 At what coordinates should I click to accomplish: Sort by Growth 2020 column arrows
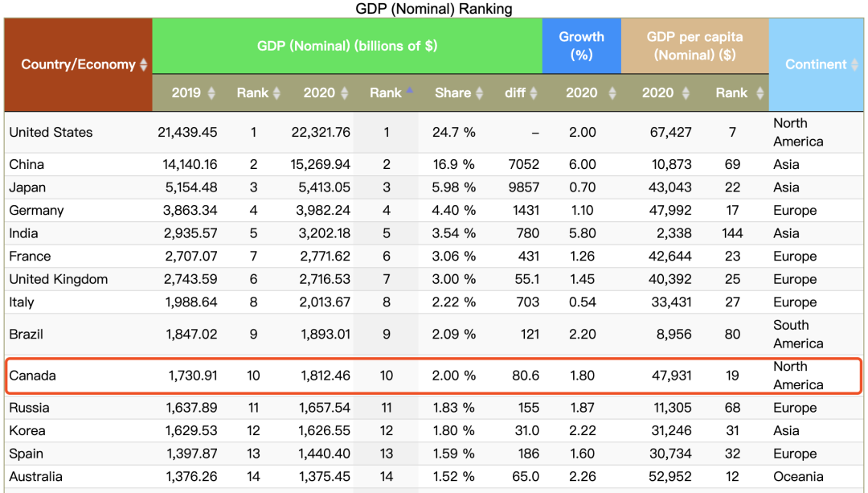[x=612, y=93]
